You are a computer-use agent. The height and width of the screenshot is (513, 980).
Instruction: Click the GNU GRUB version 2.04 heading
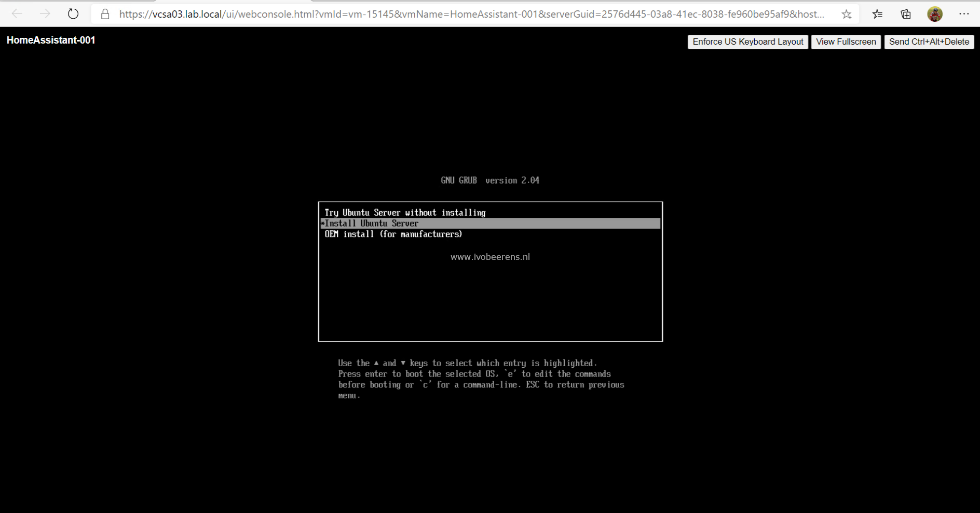pos(490,181)
